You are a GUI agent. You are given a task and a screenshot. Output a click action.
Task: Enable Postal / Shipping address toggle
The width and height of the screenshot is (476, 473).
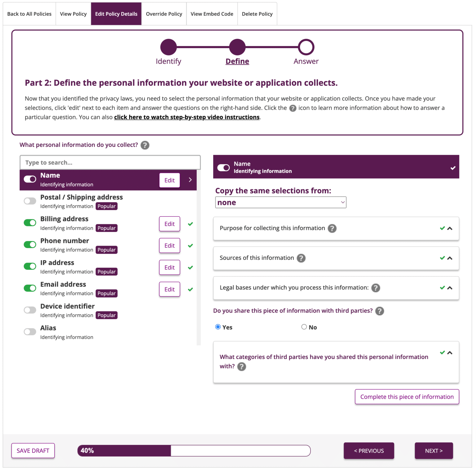(30, 201)
